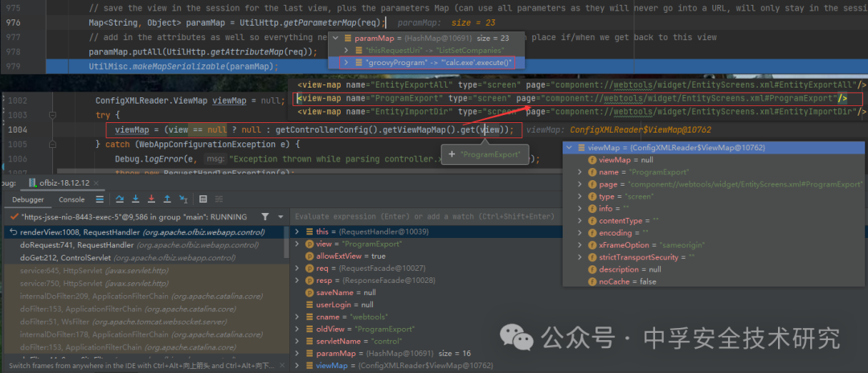The image size is (868, 373).
Task: Expand 'encoding' field in viewMap popup
Action: tap(579, 233)
